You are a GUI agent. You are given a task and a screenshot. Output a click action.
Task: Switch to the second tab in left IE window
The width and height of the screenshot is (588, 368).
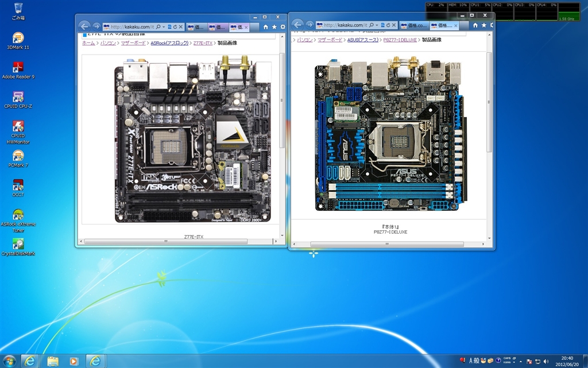pos(218,27)
